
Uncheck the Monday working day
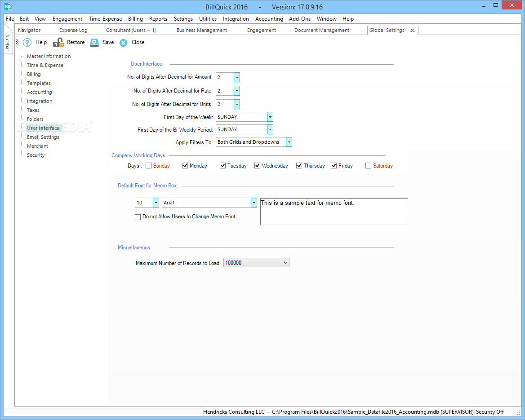[x=185, y=166]
